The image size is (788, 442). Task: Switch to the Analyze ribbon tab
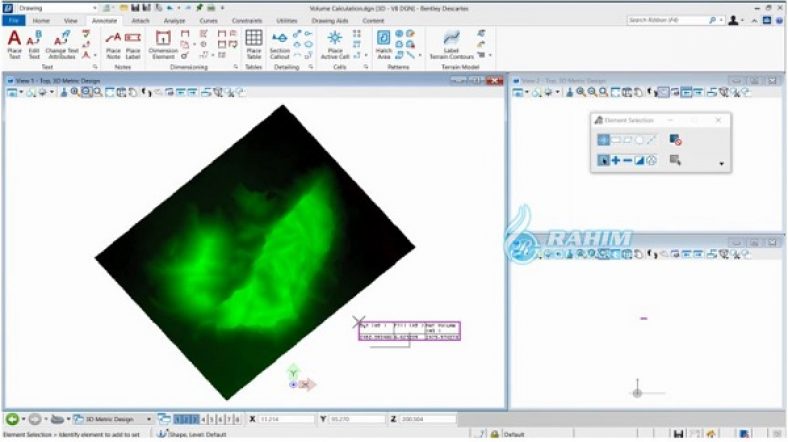coord(174,21)
